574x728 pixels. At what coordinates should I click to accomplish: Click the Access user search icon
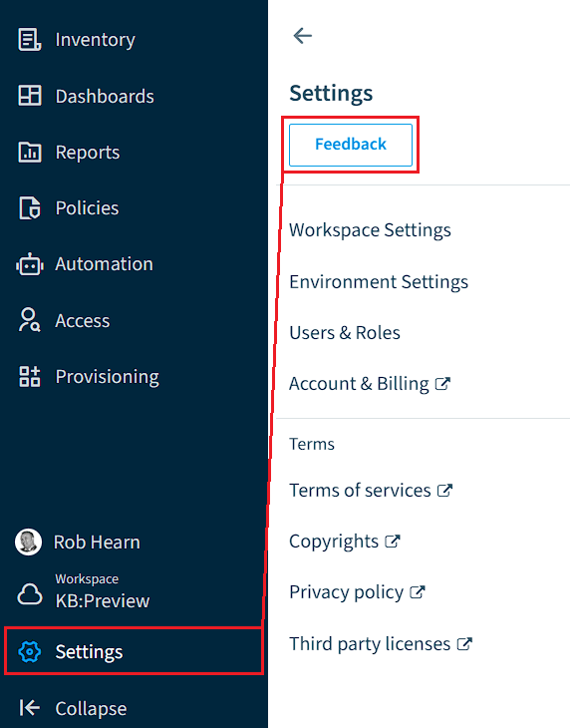click(29, 320)
